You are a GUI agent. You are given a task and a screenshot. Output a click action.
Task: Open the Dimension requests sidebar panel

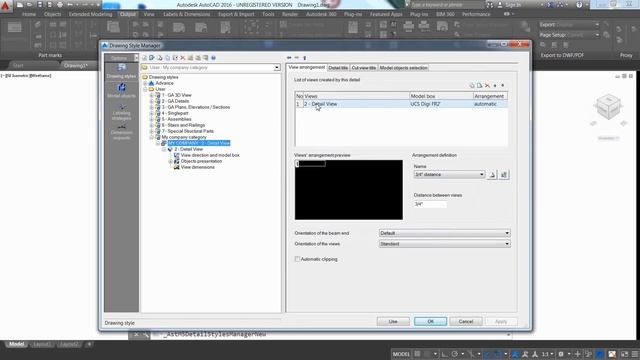click(x=121, y=132)
